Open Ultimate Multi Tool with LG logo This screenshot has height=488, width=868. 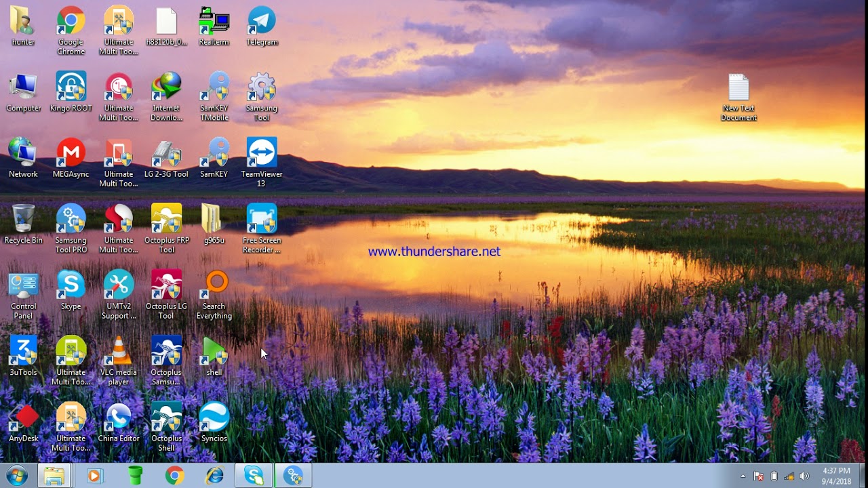[x=119, y=97]
